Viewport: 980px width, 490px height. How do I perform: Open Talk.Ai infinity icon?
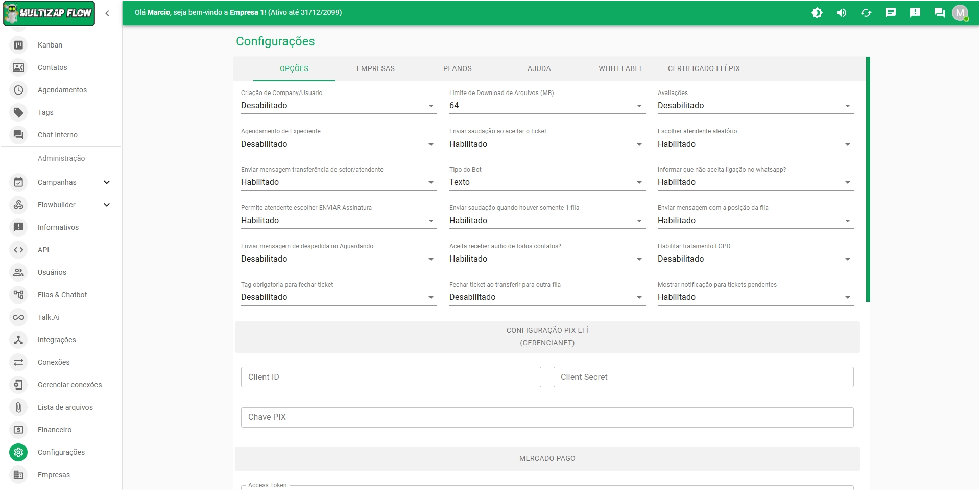tap(18, 317)
